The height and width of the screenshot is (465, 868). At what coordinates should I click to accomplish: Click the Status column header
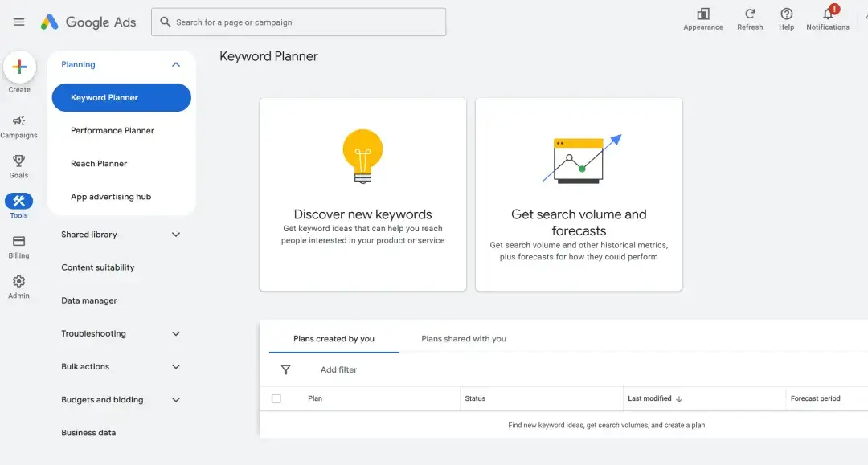(x=475, y=398)
